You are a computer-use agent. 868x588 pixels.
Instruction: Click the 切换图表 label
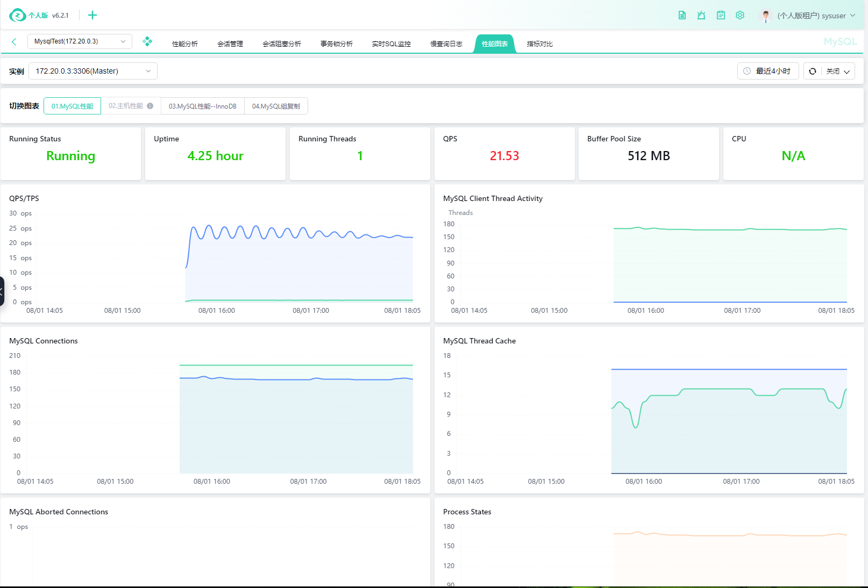pyautogui.click(x=24, y=106)
